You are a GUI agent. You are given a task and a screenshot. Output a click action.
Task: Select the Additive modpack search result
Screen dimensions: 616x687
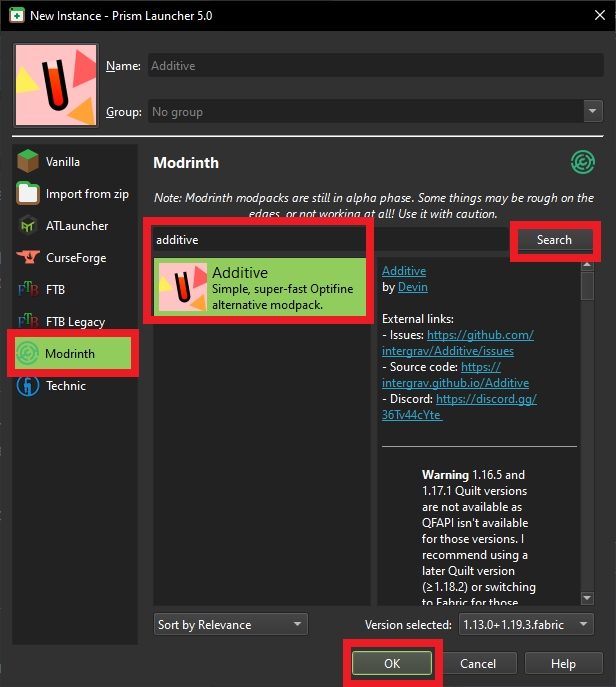pyautogui.click(x=260, y=287)
